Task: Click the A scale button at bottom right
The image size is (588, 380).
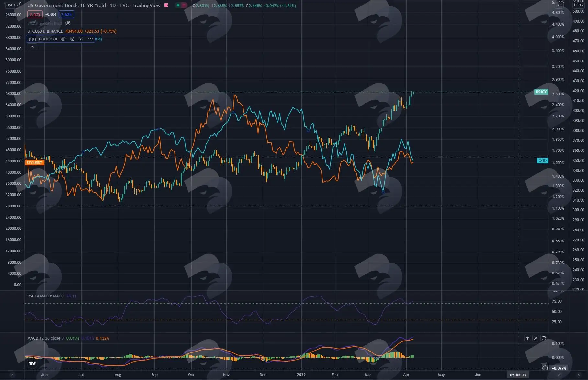Action: pyautogui.click(x=559, y=375)
